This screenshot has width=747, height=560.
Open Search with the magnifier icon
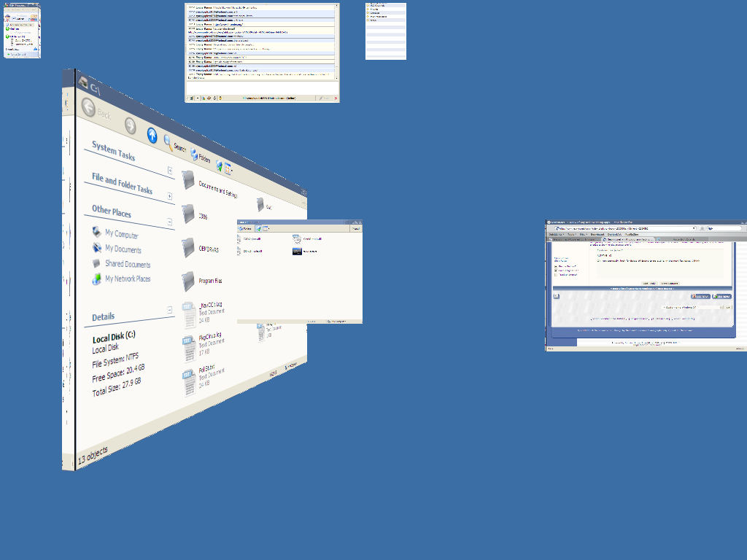coord(169,143)
